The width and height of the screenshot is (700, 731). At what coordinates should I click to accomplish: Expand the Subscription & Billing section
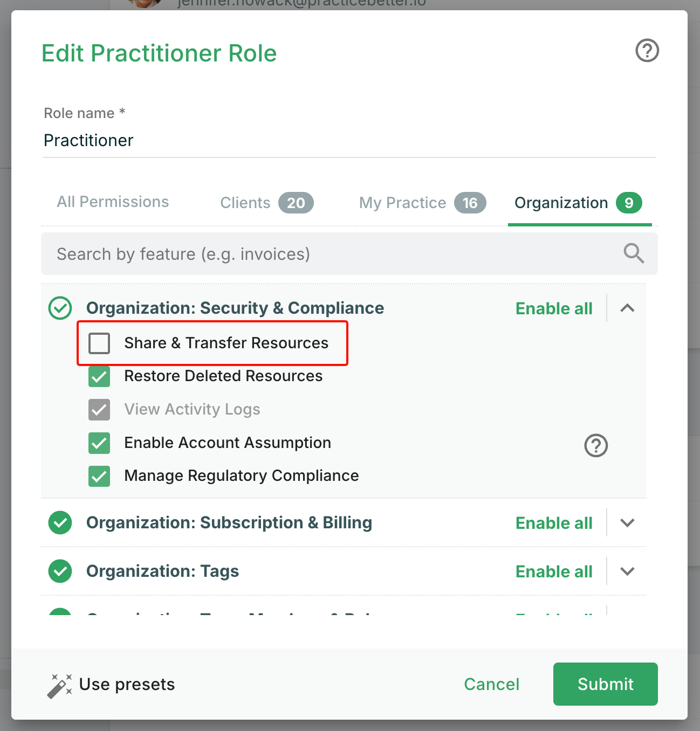(x=627, y=523)
